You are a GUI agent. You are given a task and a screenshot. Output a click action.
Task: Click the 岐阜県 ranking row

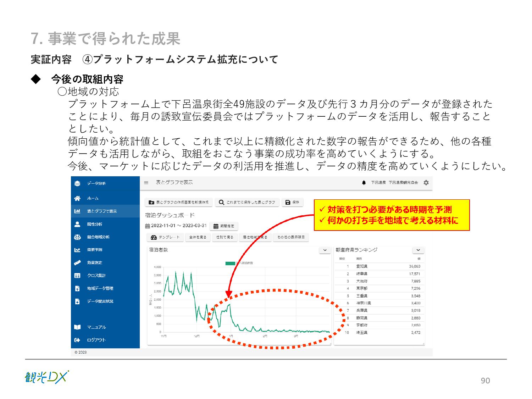tap(379, 274)
